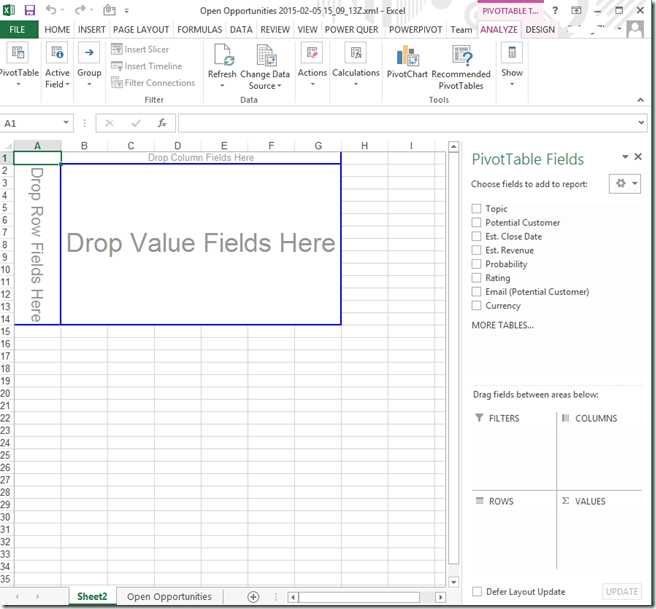Switch to the INSERT ribbon tab
This screenshot has height=609, width=656.
(92, 29)
